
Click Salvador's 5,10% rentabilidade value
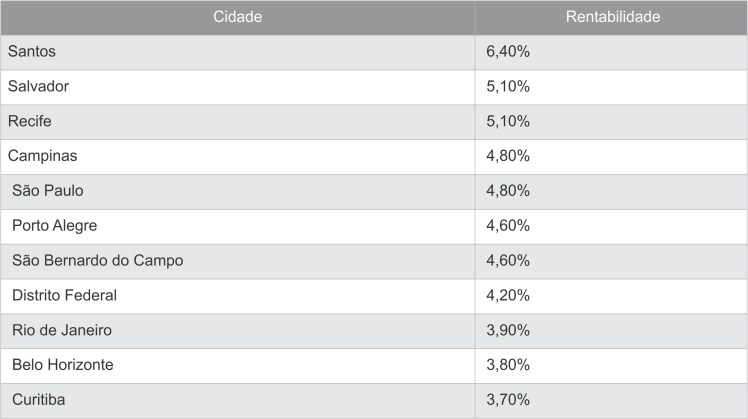[507, 87]
